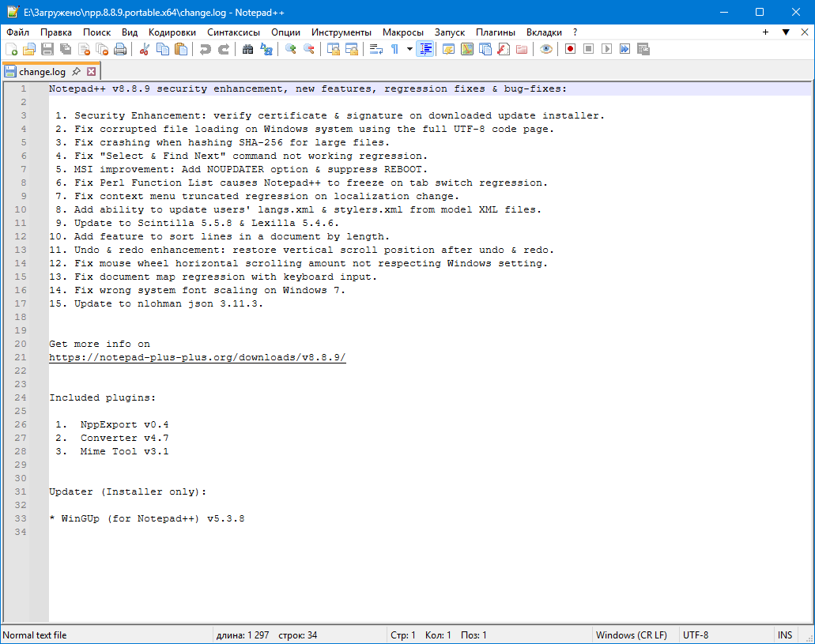815x644 pixels.
Task: Print the document using printer icon
Action: (120, 49)
